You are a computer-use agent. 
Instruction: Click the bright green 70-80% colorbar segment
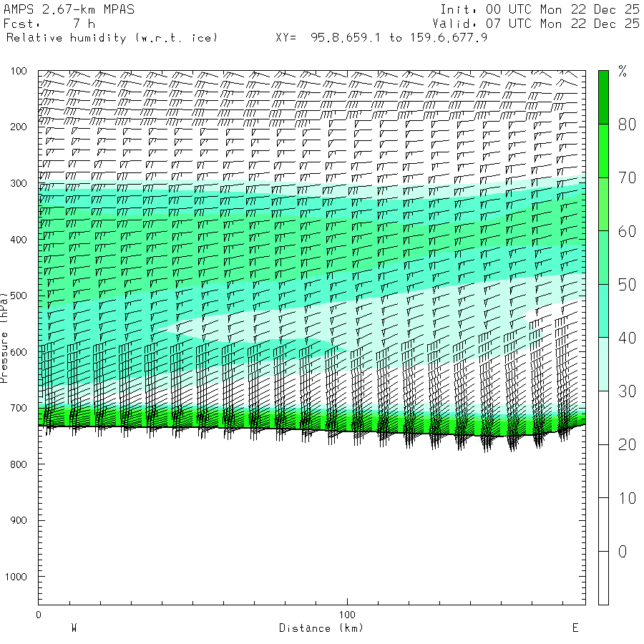click(x=603, y=151)
